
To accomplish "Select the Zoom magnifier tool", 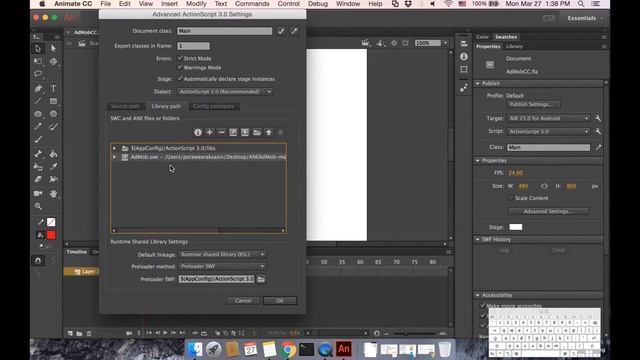I will pos(38,206).
